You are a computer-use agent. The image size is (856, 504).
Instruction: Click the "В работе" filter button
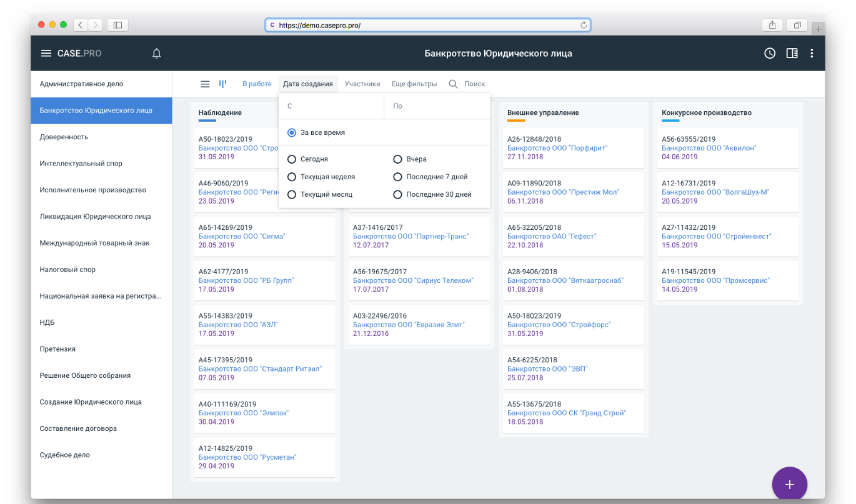(257, 84)
